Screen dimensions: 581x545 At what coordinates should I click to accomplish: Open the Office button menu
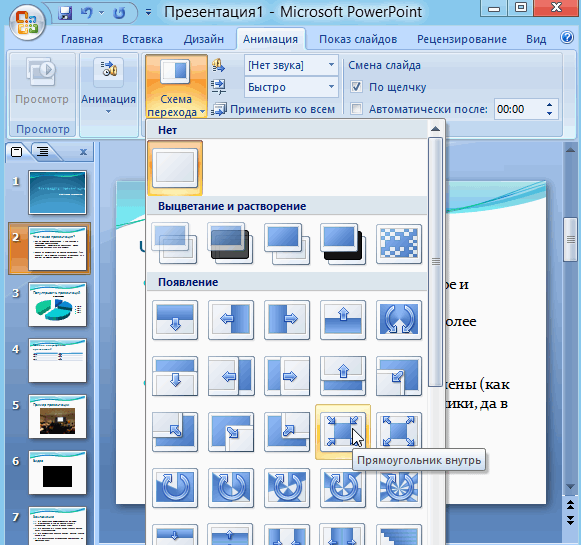(27, 22)
